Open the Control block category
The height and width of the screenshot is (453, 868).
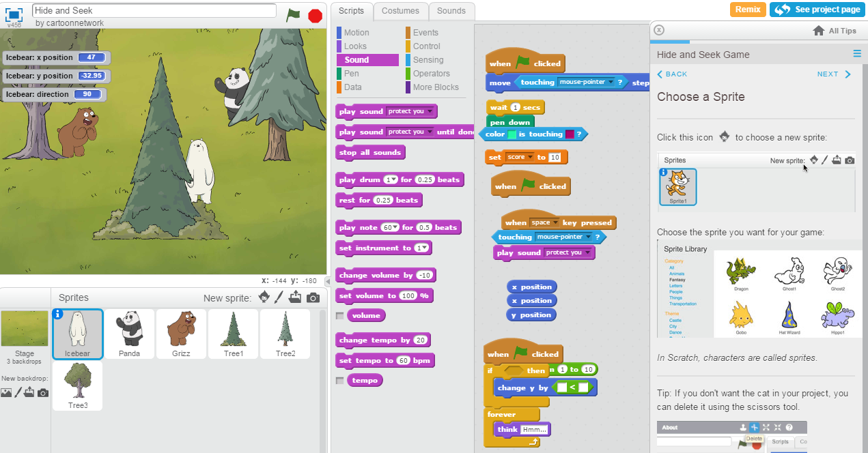[x=426, y=46]
